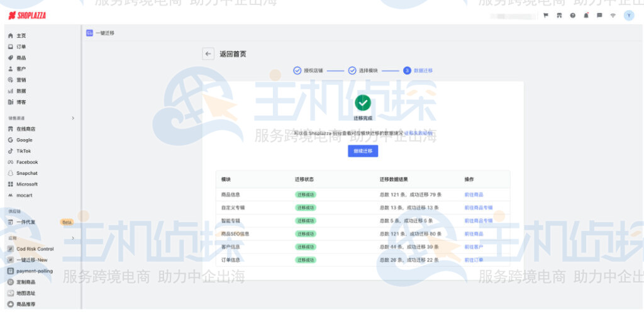
Task: Click the Google logo icon in sidebar
Action: pos(11,140)
